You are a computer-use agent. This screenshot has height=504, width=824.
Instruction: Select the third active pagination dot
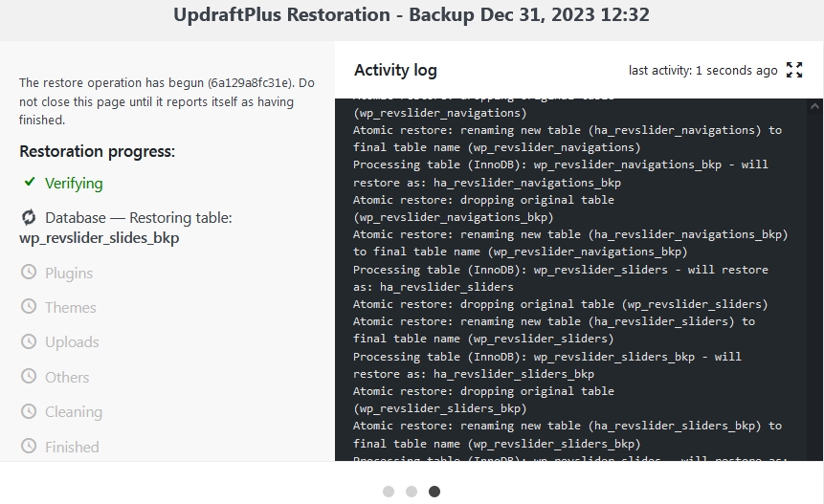(x=434, y=492)
